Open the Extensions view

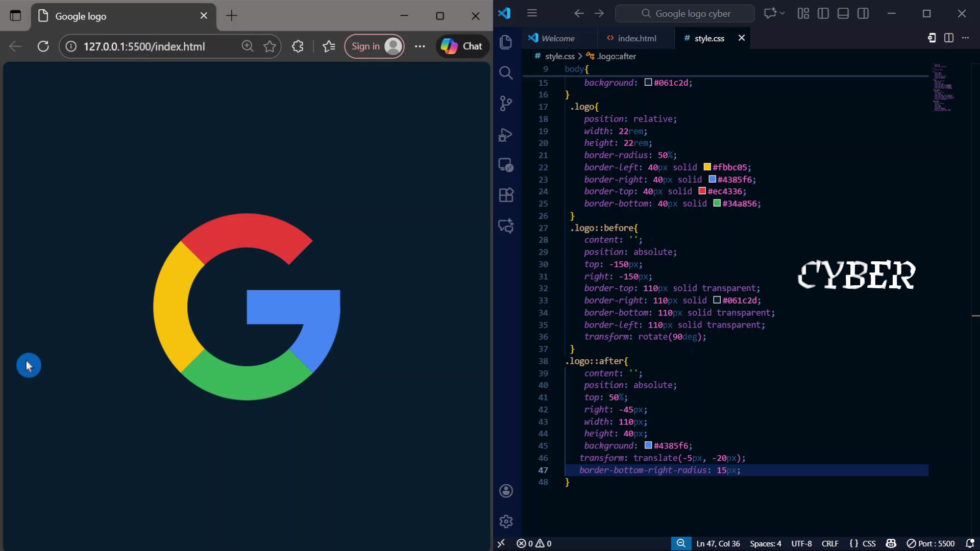506,195
